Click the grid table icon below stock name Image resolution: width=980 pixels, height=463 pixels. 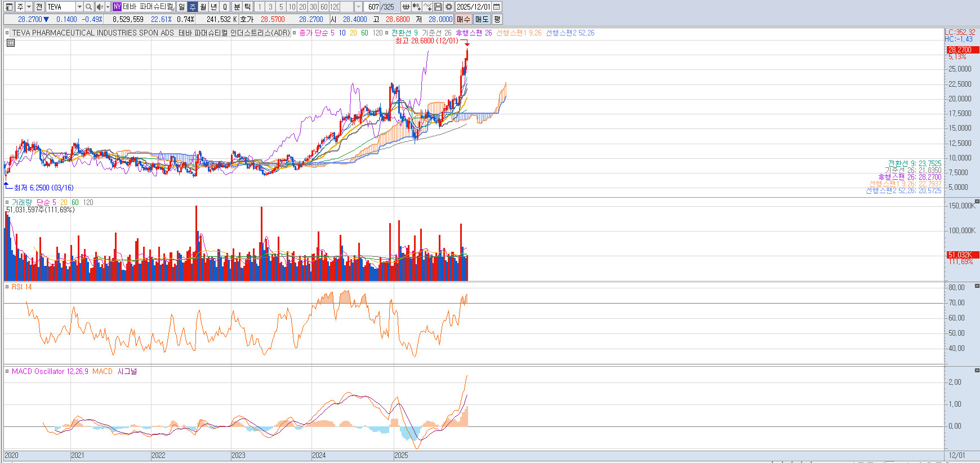10,43
